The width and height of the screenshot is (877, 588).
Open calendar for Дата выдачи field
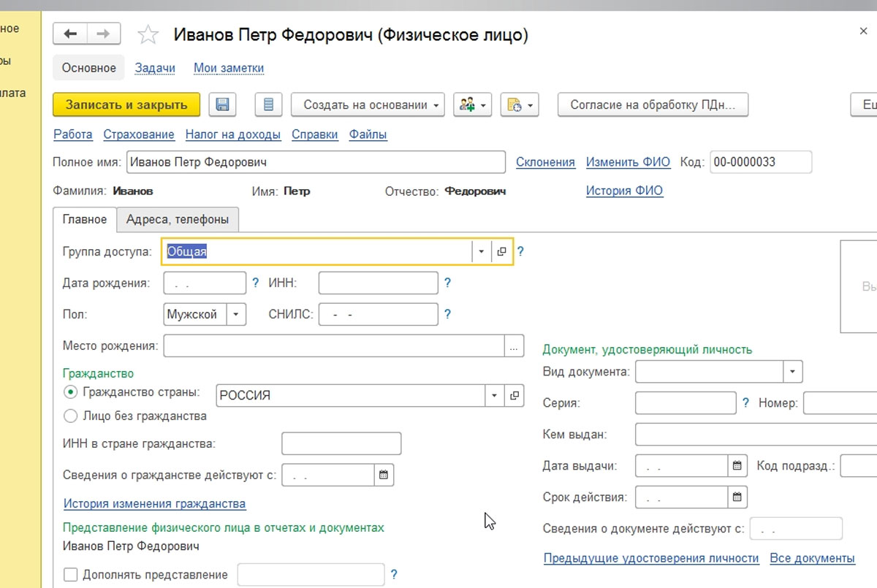click(x=737, y=465)
